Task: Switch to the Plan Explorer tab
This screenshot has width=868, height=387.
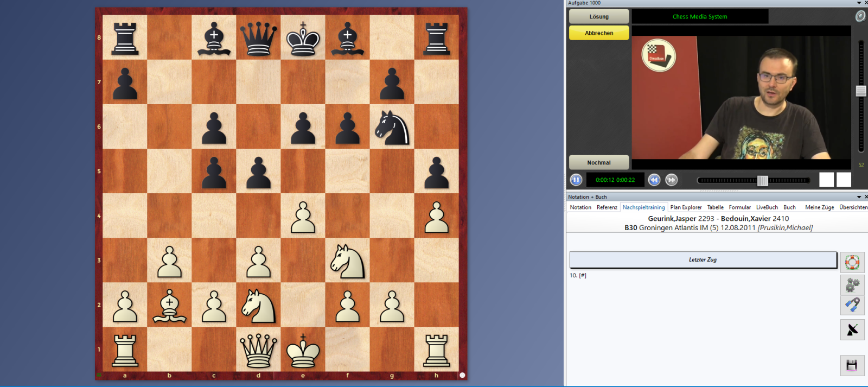Action: (686, 207)
